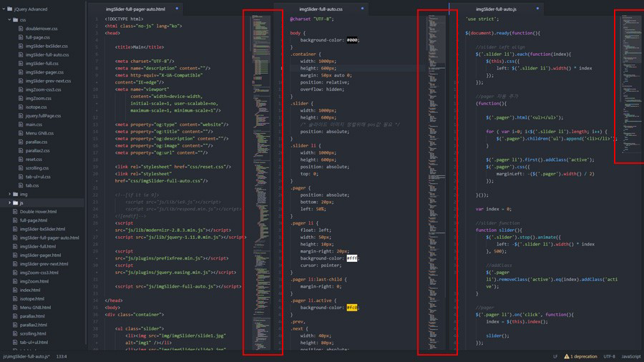This screenshot has width=644, height=362.
Task: Open grammar selector JavaScript
Action: tap(631, 356)
